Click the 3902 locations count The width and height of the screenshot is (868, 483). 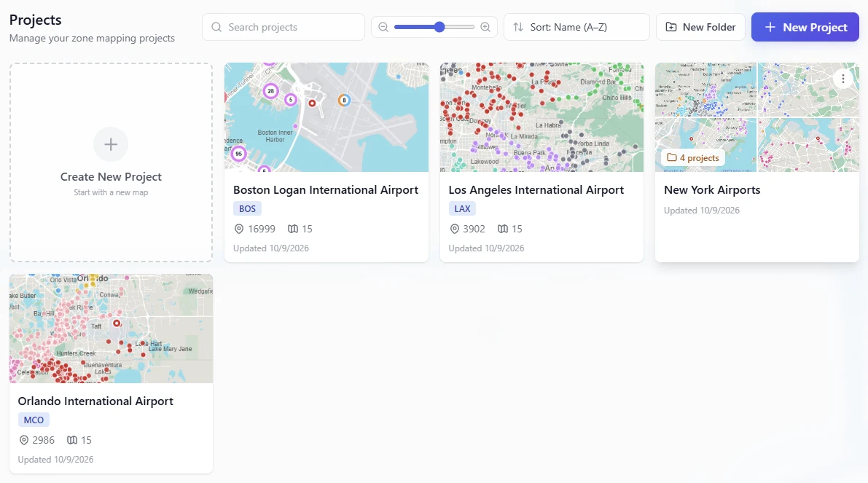474,229
